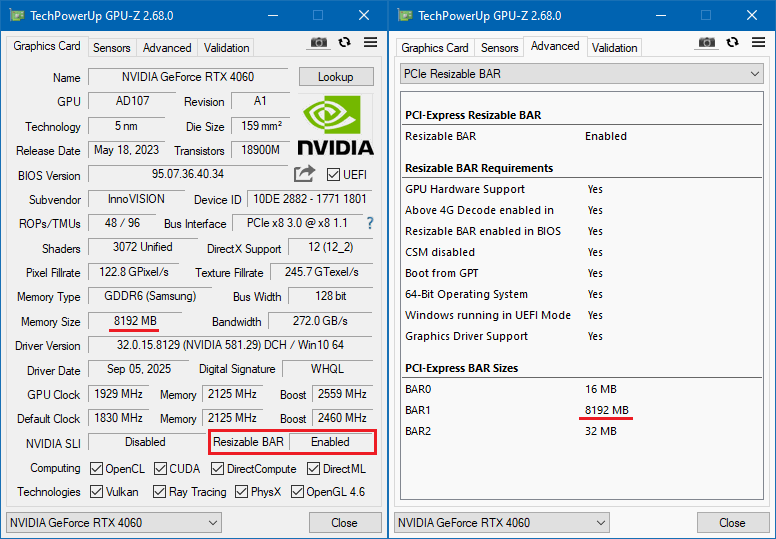776x539 pixels.
Task: Switch to Sensors tab in left window
Action: click(x=112, y=48)
